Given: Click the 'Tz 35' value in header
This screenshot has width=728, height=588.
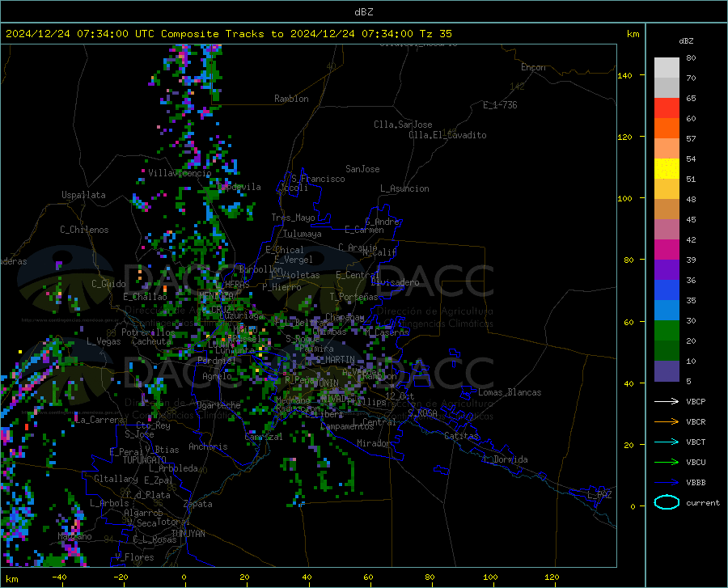Looking at the screenshot, I should pos(435,34).
